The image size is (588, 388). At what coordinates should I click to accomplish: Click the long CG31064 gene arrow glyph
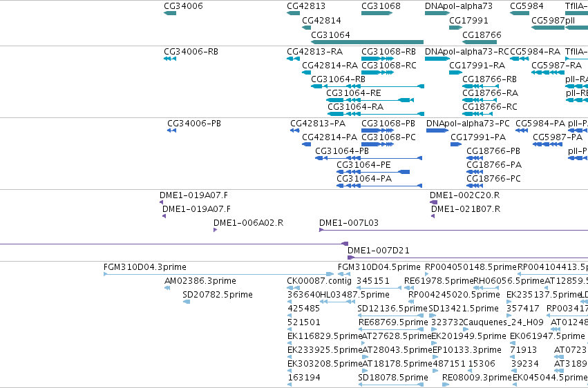(x=367, y=42)
